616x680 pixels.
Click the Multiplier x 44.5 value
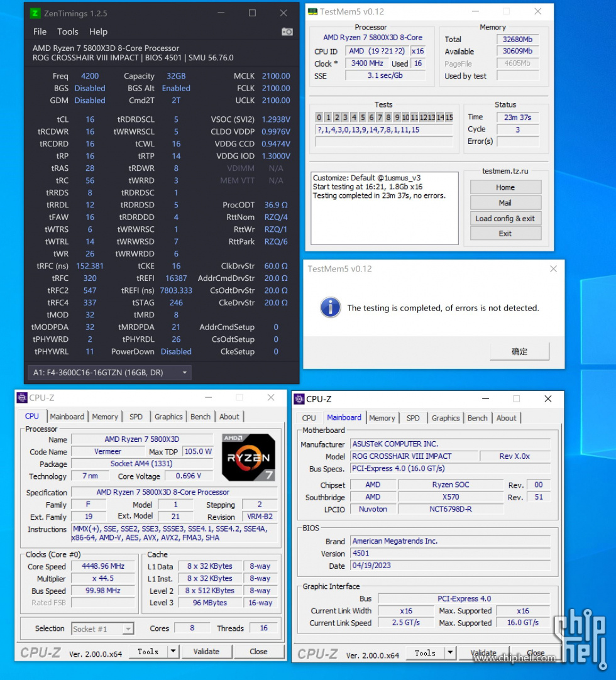pos(103,578)
